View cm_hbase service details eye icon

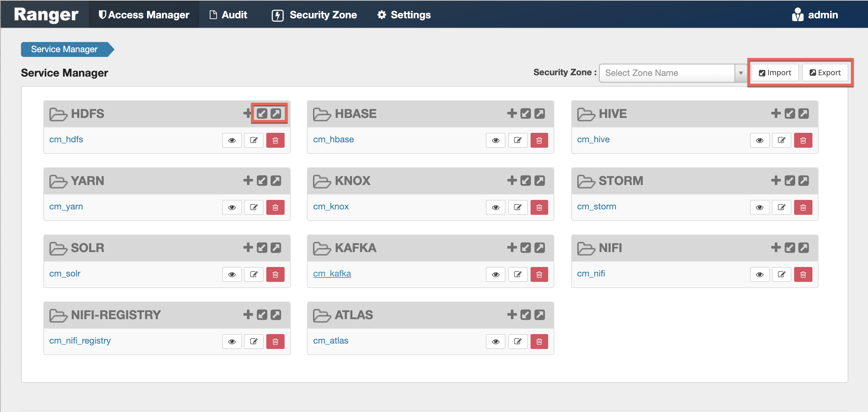[496, 140]
